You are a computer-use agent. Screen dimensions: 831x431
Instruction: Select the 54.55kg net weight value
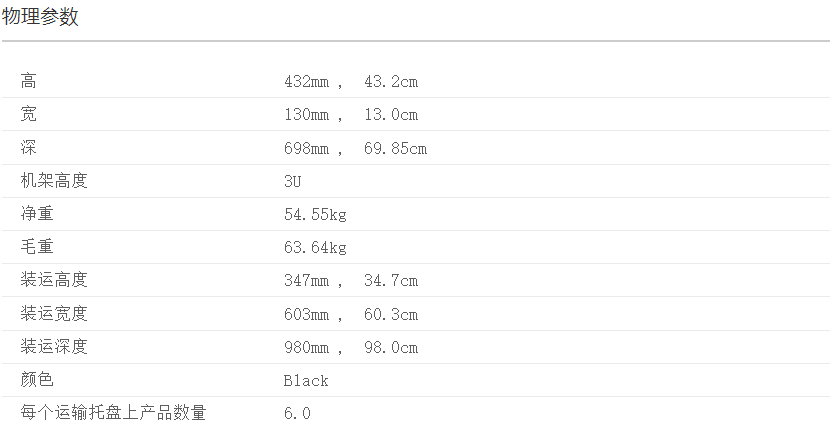coord(315,215)
